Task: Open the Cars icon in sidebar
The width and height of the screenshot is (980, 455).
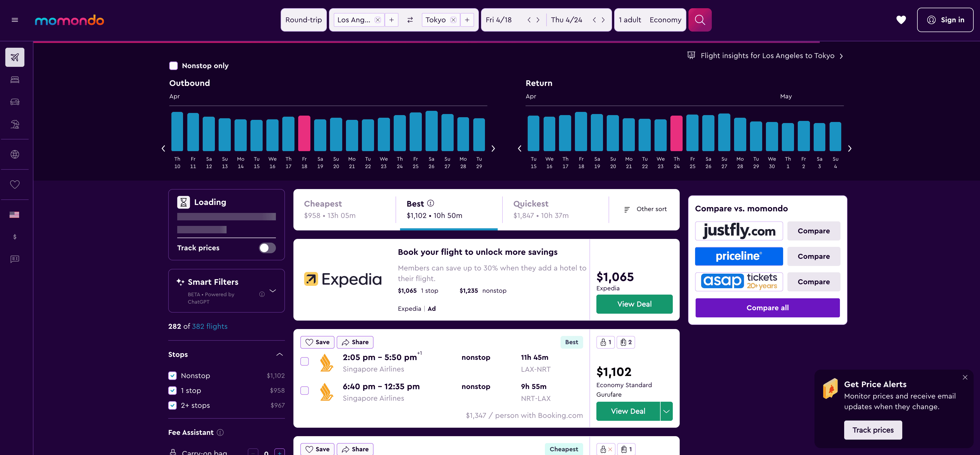Action: [x=15, y=102]
